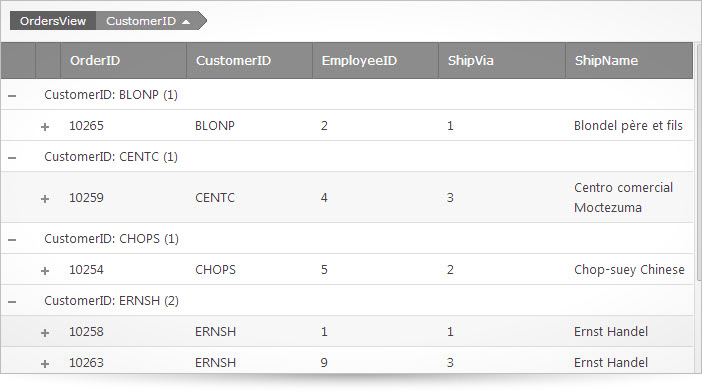This screenshot has width=702, height=392.
Task: Collapse the CustomerID: CENTC group
Action: pos(12,158)
